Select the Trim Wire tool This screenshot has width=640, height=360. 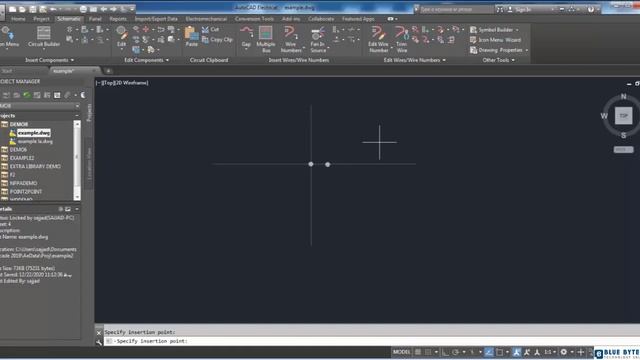coord(402,39)
